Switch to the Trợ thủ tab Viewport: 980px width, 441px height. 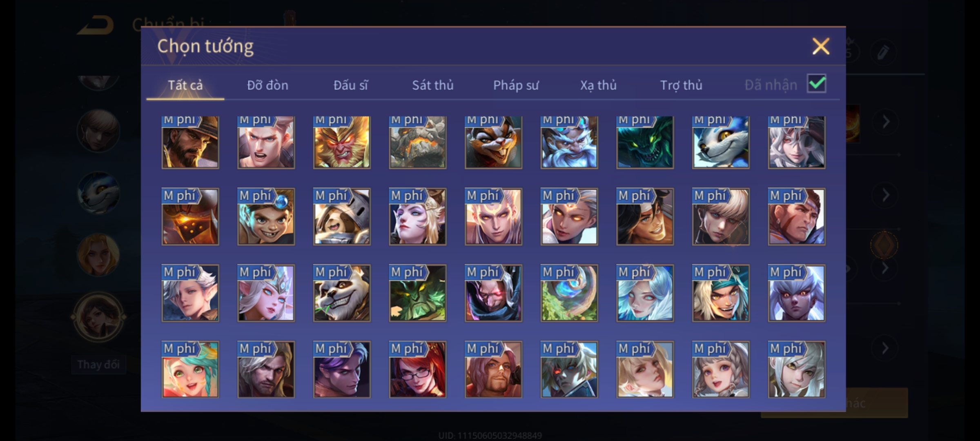point(681,85)
